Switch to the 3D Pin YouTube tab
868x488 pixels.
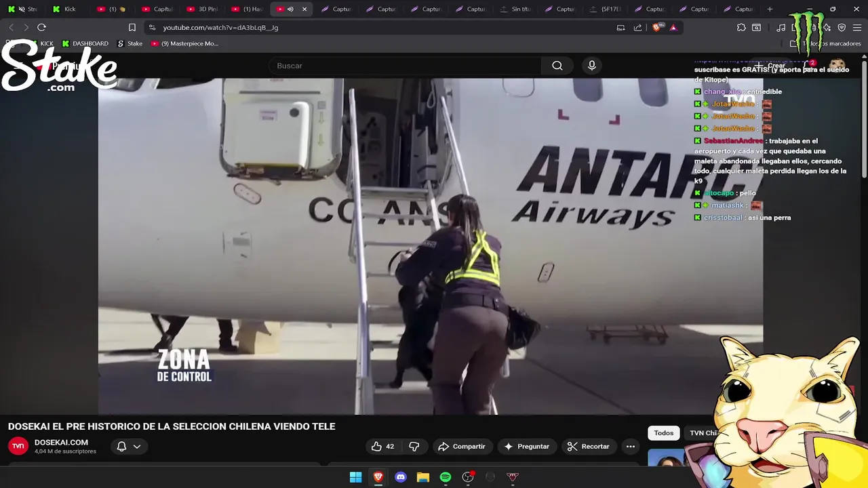pyautogui.click(x=202, y=9)
